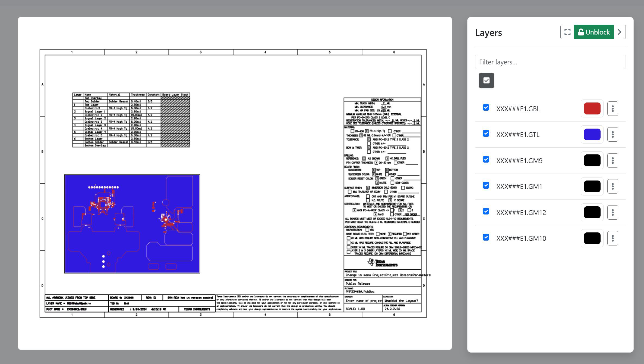This screenshot has width=644, height=364.
Task: Disable the XXX###E1.GM1 layer checkbox
Action: point(486,185)
